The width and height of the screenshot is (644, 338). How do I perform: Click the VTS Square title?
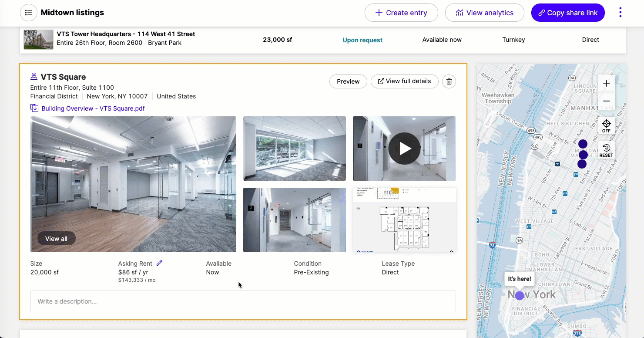[63, 77]
